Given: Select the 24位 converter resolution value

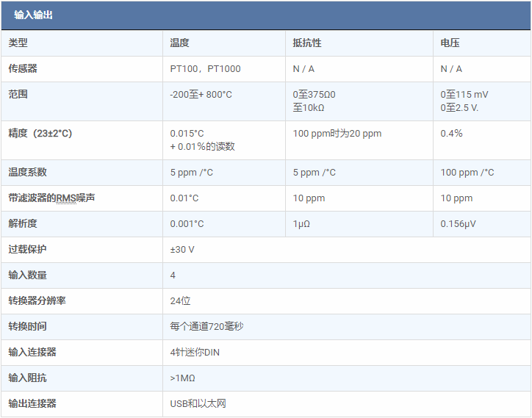Looking at the screenshot, I should (180, 301).
